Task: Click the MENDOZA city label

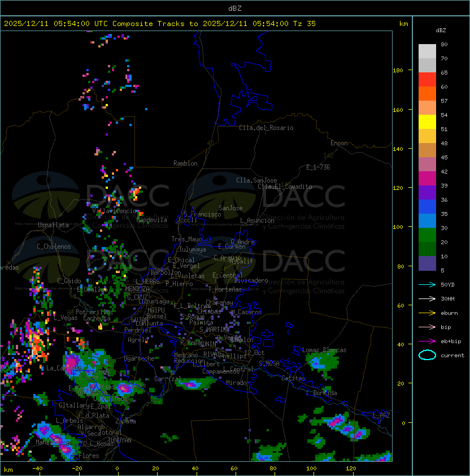Action: [137, 288]
